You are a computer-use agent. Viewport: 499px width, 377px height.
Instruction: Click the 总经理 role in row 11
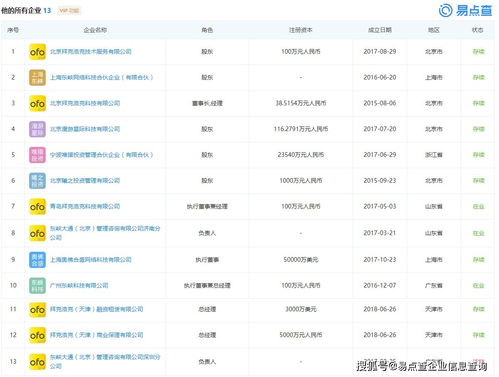207,309
